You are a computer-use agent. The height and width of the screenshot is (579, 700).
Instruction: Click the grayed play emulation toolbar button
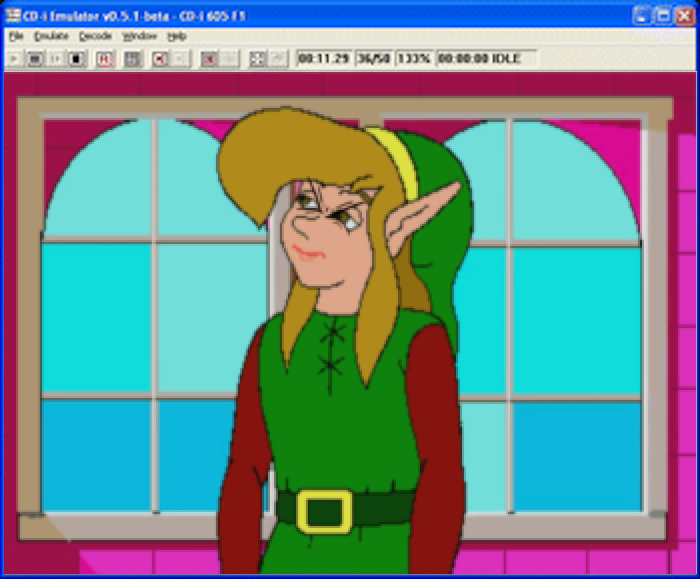[14, 59]
